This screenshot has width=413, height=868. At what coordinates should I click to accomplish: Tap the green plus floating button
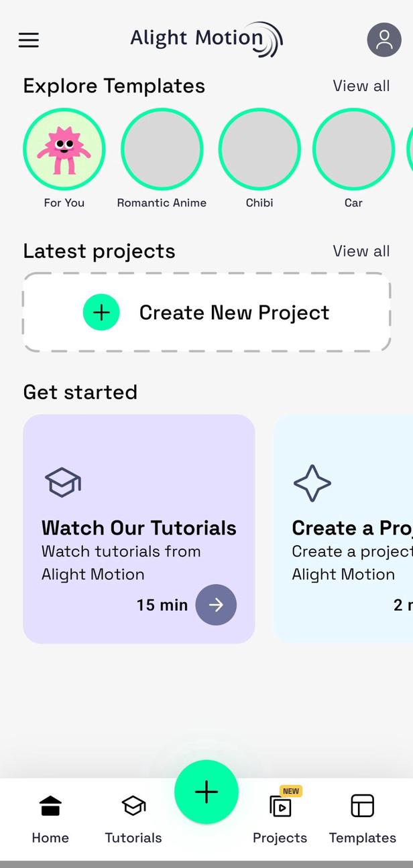pos(206,792)
